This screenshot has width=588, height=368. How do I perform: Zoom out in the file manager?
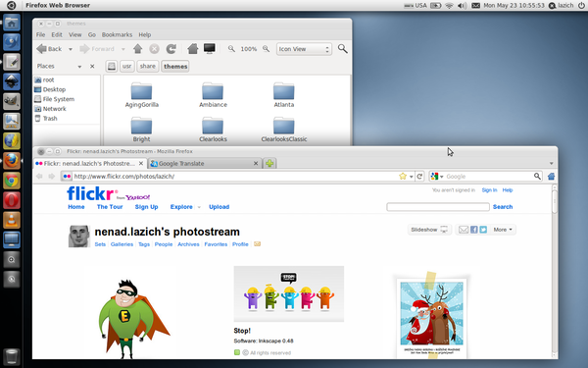pos(231,49)
